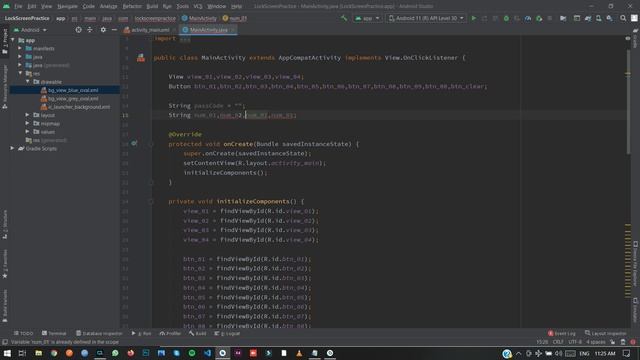This screenshot has height=360, width=640.
Task: Toggle the Resource Manager side tab
Action: (x=5, y=87)
